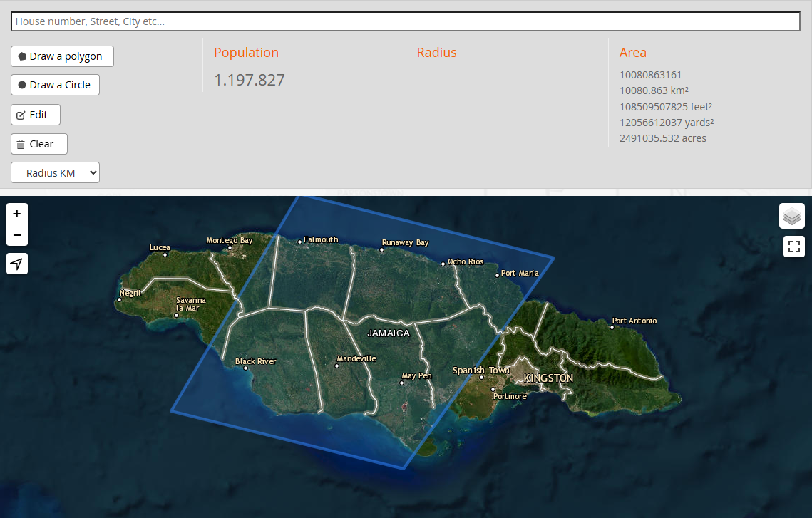This screenshot has height=518, width=812.
Task: Click the Port Antonio map label
Action: coord(634,321)
